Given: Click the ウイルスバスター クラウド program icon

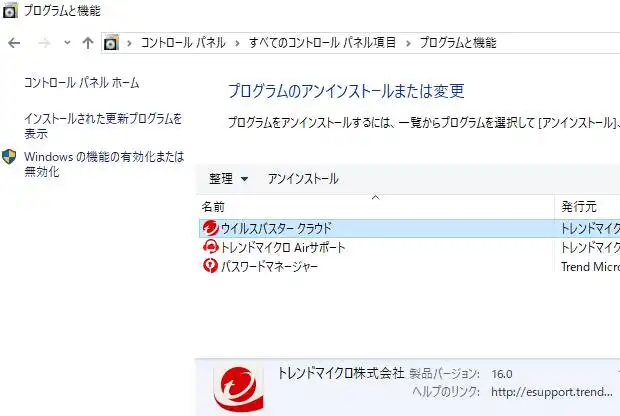Looking at the screenshot, I should tap(210, 228).
